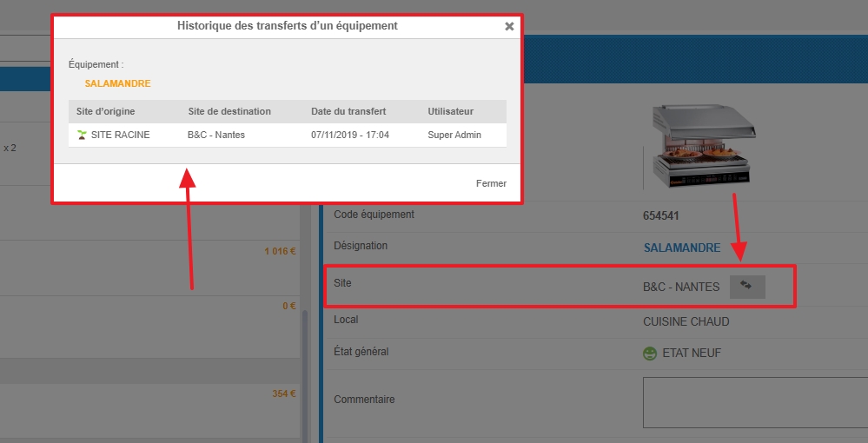Click the Utilisateur column header

450,111
